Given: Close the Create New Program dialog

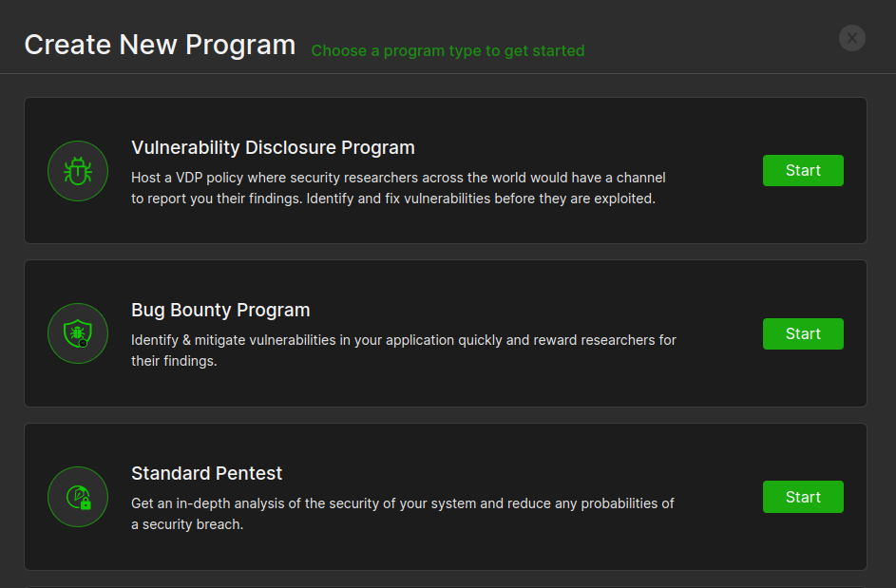Looking at the screenshot, I should (851, 38).
